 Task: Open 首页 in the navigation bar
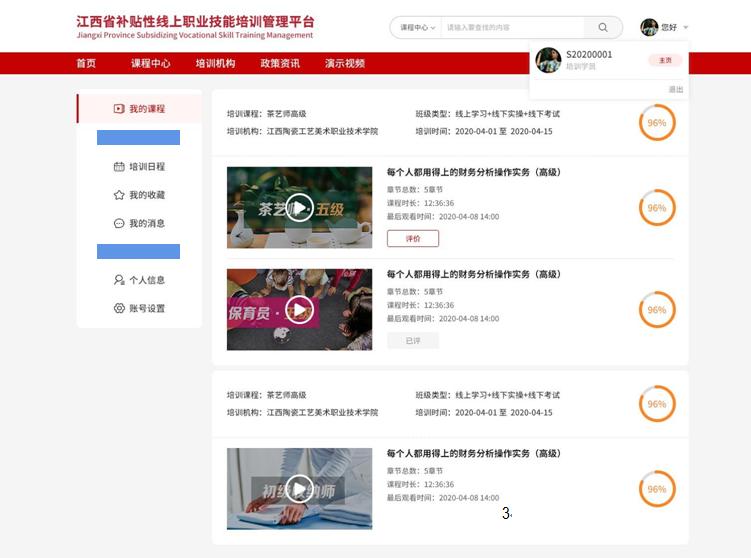[x=86, y=63]
